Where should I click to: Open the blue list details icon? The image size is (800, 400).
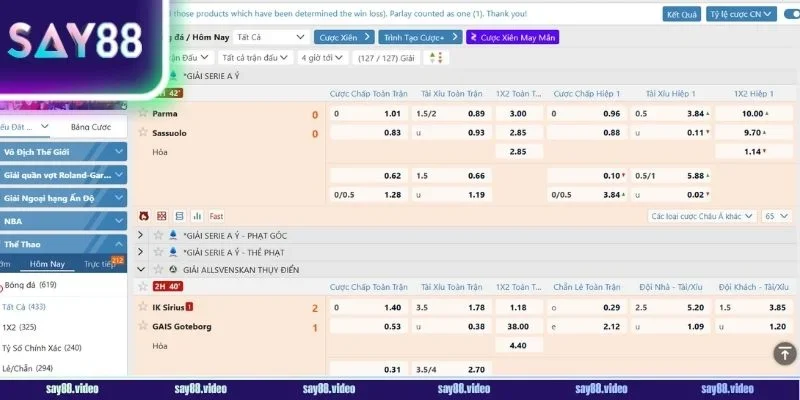[x=180, y=216]
